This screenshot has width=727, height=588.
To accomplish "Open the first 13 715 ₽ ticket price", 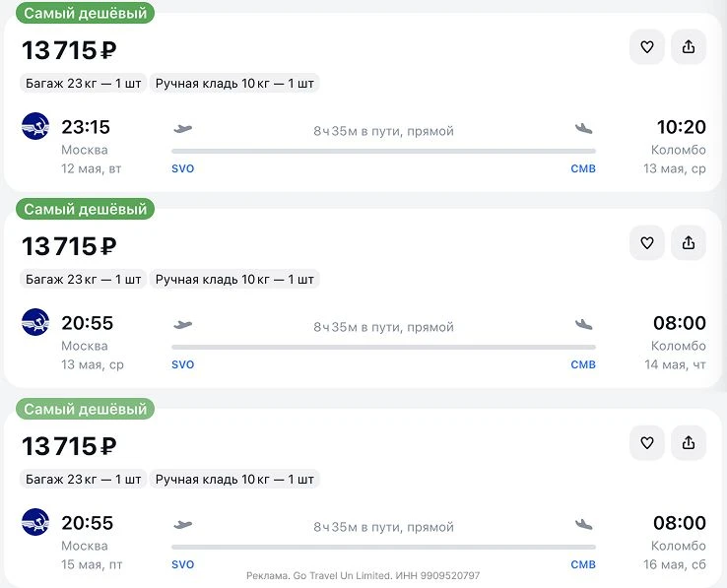I will click(69, 50).
